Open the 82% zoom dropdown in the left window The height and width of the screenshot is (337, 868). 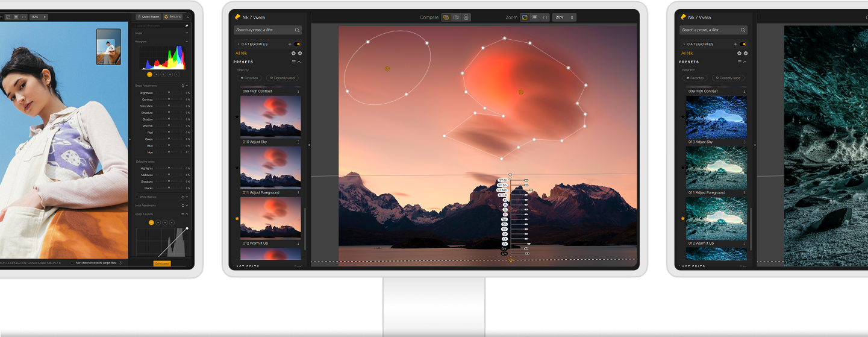coord(38,17)
